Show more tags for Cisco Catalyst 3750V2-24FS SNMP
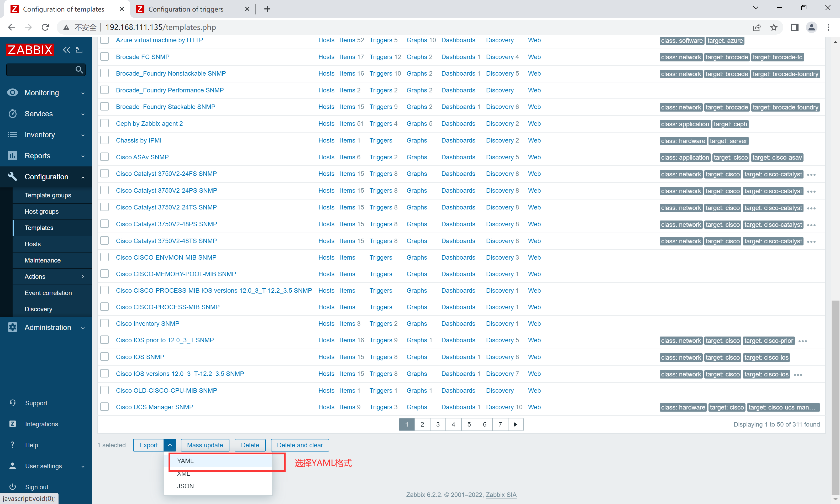Image resolution: width=840 pixels, height=504 pixels. click(811, 175)
